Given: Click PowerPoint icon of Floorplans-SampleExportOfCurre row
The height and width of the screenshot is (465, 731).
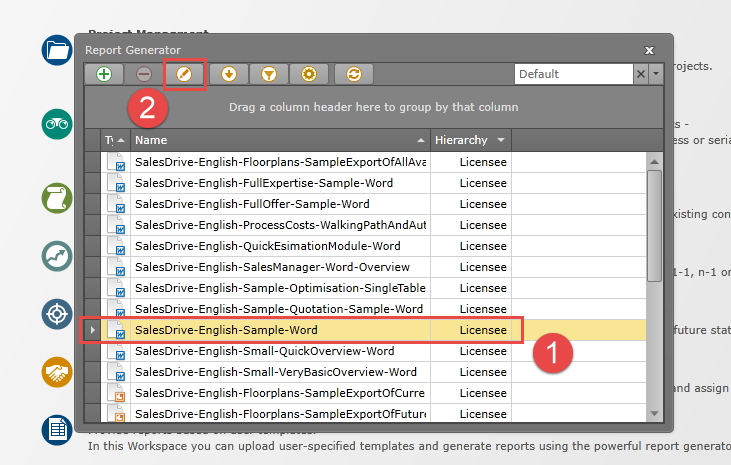Looking at the screenshot, I should tap(116, 393).
